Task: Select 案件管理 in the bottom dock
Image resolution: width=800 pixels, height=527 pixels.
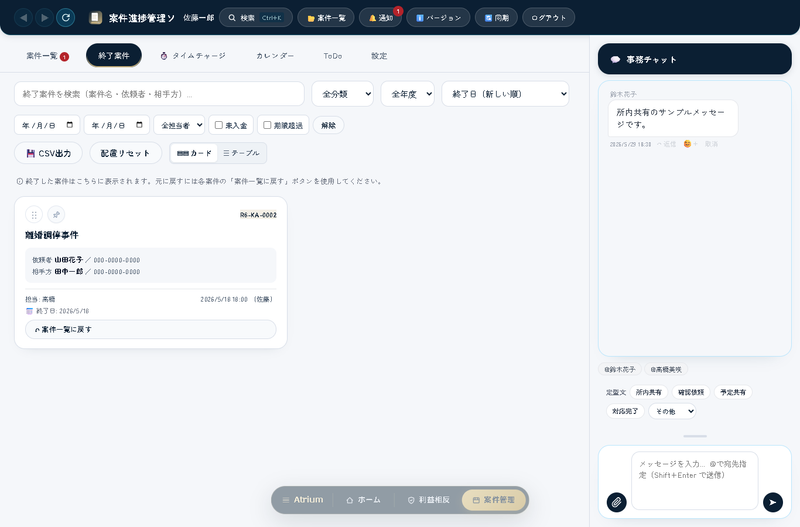Action: (x=493, y=500)
